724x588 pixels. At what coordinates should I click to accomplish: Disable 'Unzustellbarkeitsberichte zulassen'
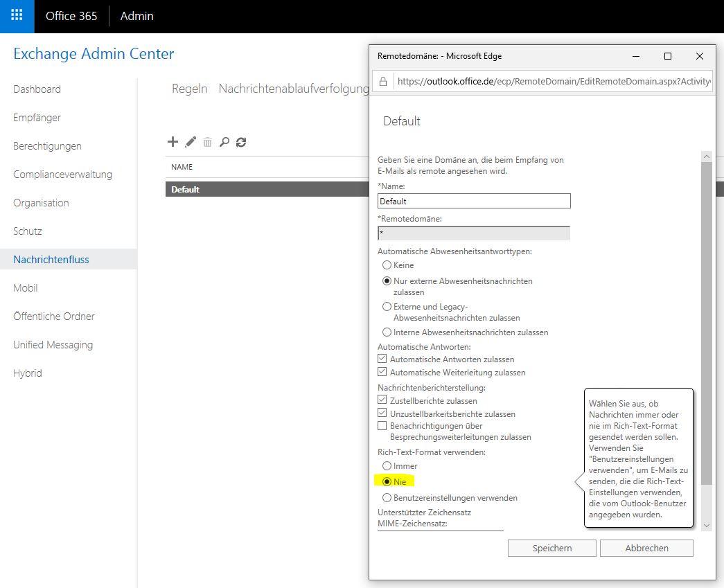point(382,413)
